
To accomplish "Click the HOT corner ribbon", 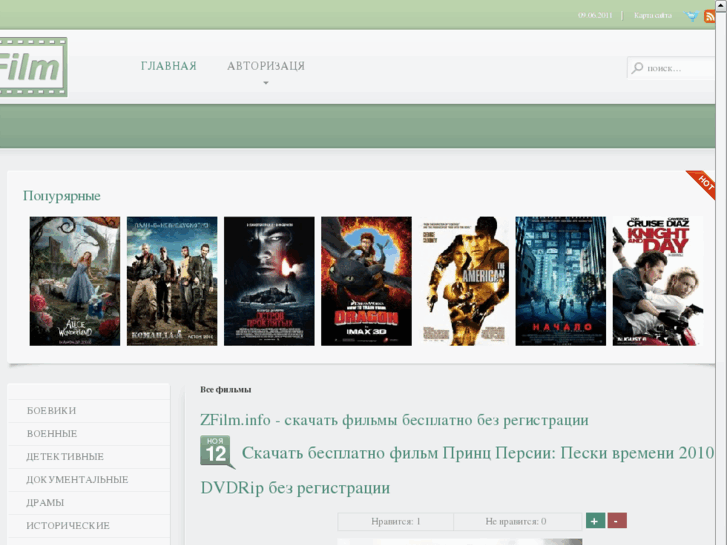I will 703,183.
